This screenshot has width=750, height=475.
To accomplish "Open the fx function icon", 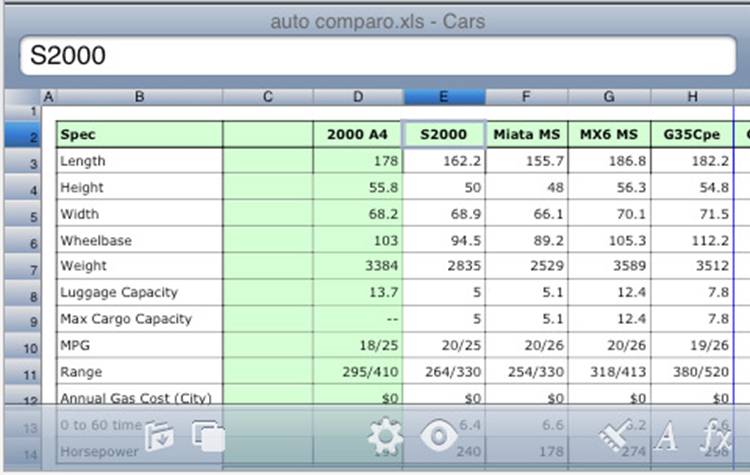I will pyautogui.click(x=716, y=435).
